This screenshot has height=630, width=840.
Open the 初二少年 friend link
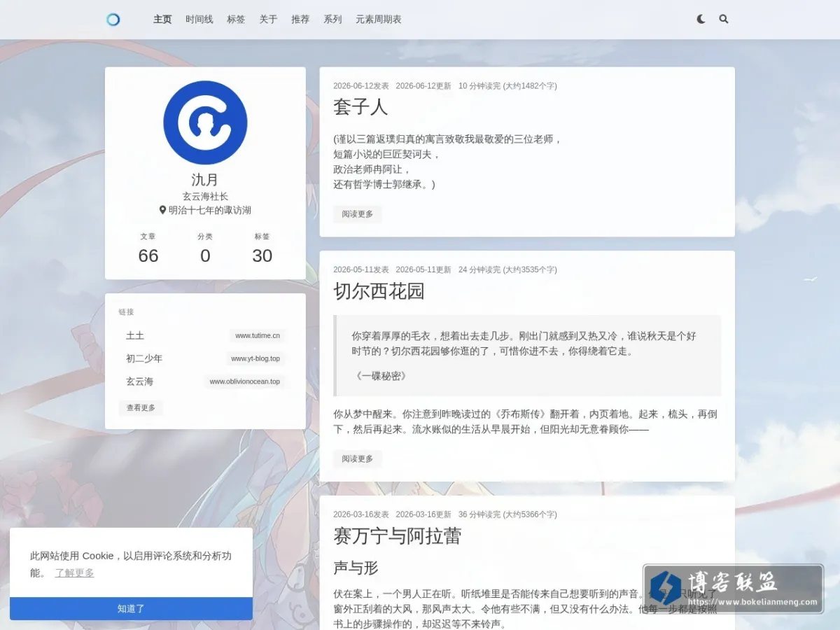coord(144,358)
